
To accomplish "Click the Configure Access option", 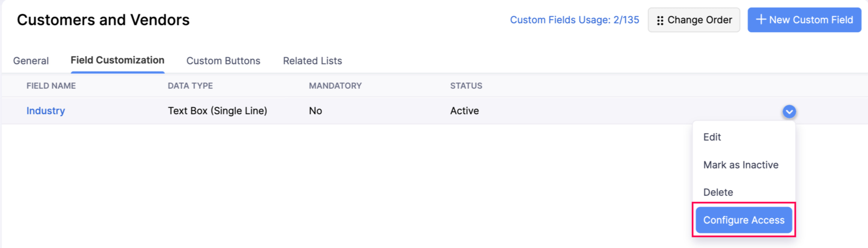I will 743,220.
